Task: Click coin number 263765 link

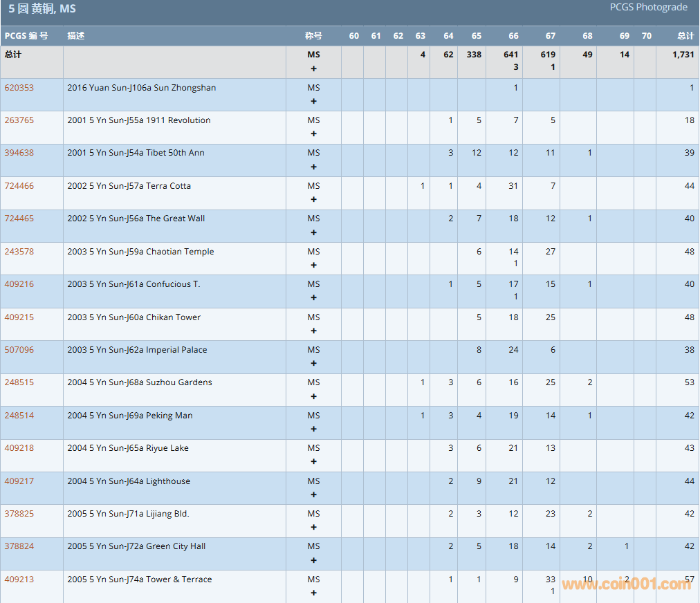Action: (x=19, y=120)
